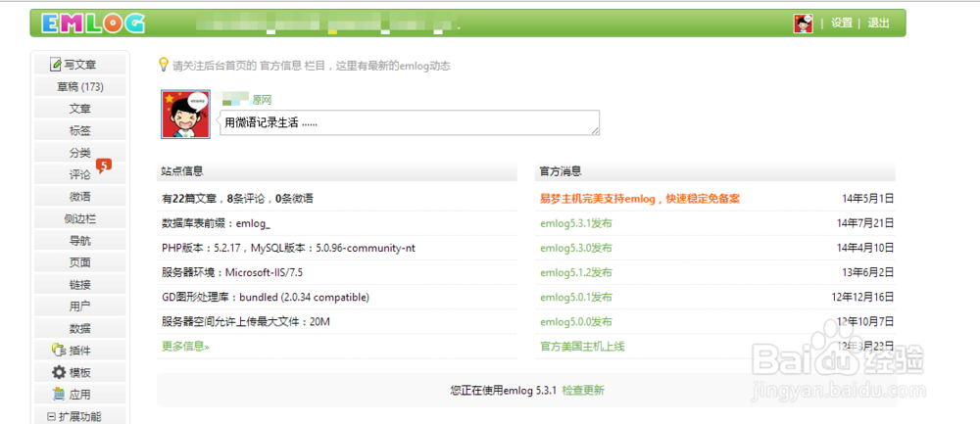This screenshot has height=424, width=980.
Task: Click the large profile avatar picture
Action: click(x=185, y=115)
